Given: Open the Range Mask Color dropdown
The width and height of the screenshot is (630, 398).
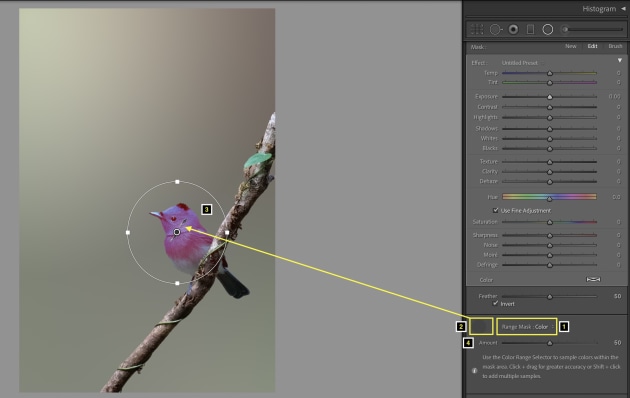Looking at the screenshot, I should point(527,327).
